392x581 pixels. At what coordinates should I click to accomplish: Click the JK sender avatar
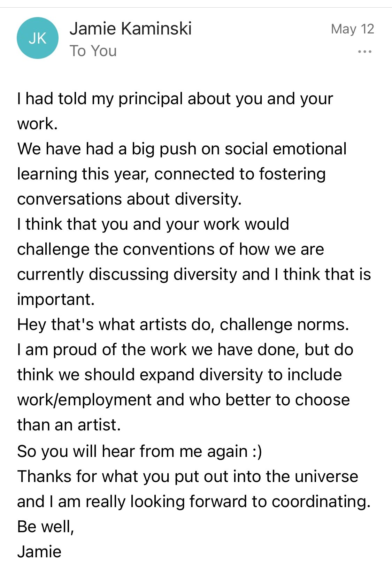pyautogui.click(x=37, y=38)
